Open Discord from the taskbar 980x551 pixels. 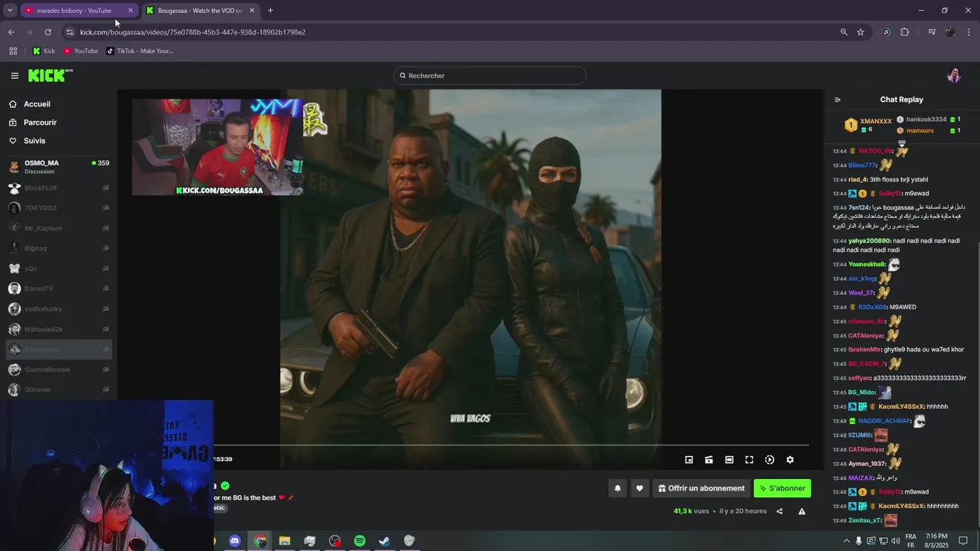235,541
